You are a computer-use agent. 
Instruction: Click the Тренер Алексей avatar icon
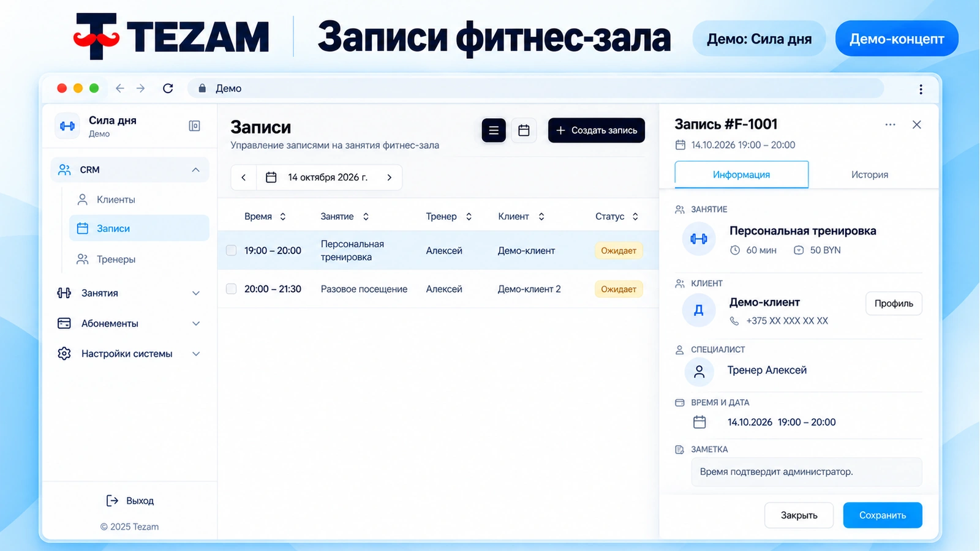699,371
